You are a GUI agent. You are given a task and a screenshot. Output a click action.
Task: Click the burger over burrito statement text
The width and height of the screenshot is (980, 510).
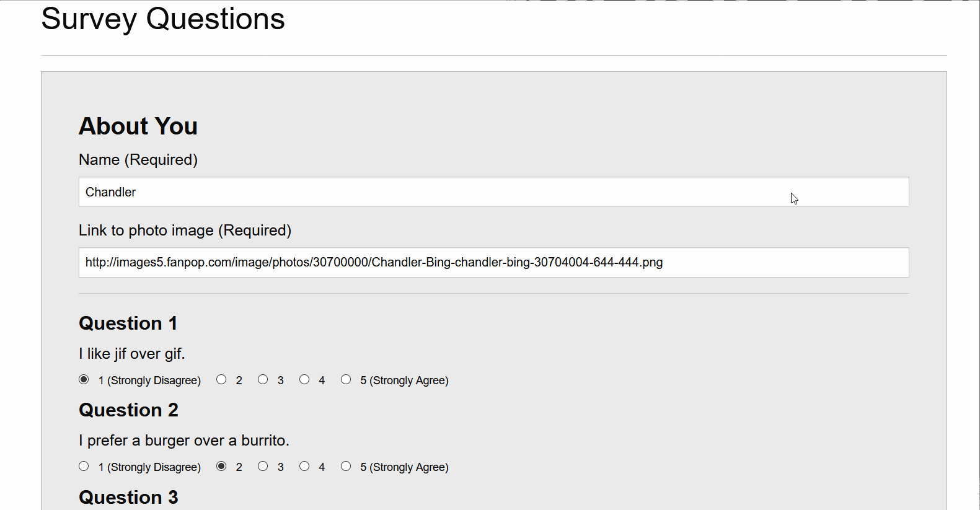[x=183, y=440]
